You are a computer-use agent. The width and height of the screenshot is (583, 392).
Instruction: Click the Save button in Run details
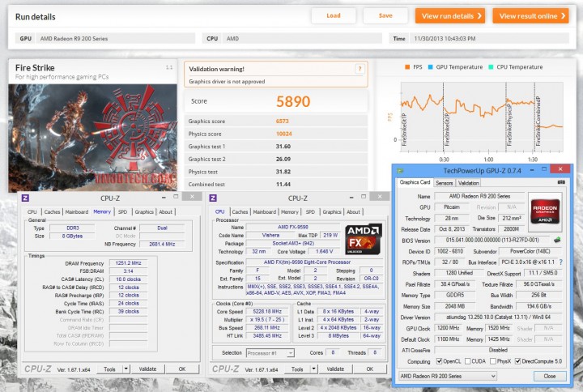[x=385, y=15]
